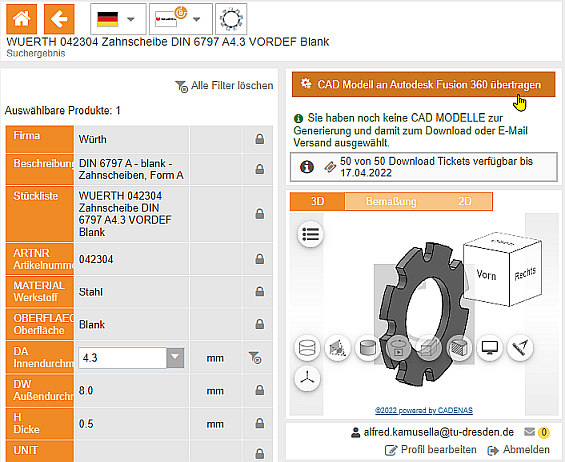
Task: Open the messages envelope icon
Action: pos(529,432)
